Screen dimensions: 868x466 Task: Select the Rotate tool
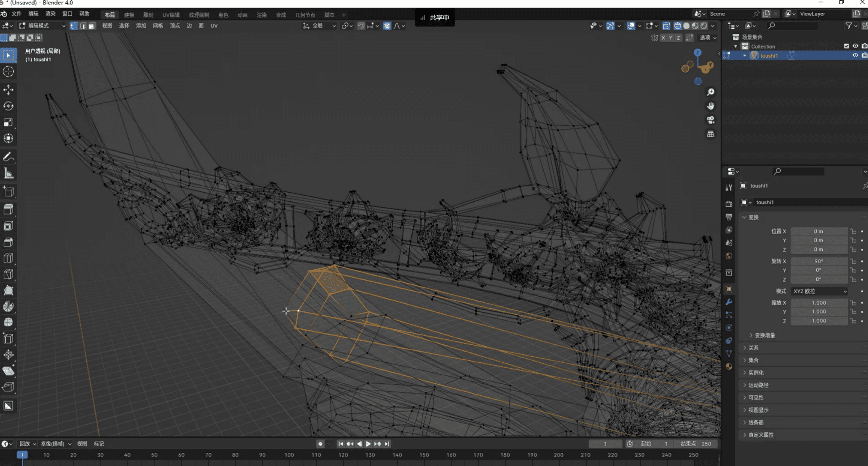coord(8,106)
